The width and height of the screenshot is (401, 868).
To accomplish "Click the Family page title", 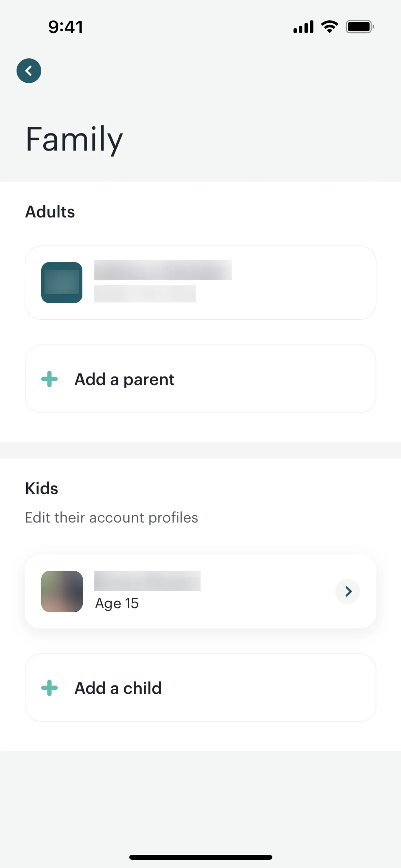I will point(74,139).
